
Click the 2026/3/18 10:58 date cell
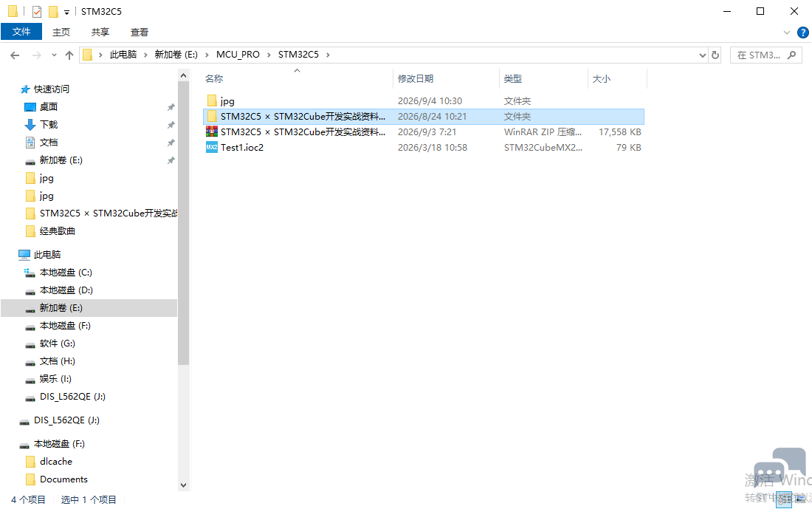[x=433, y=148]
